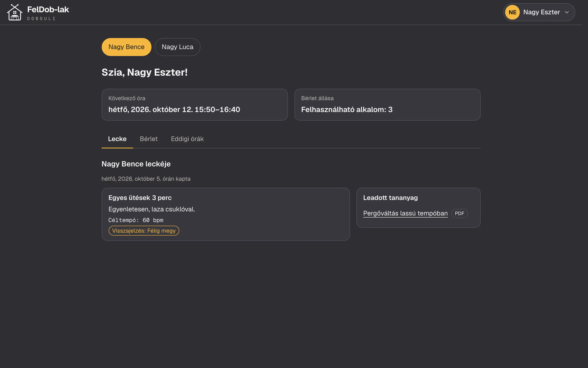The image size is (588, 368).
Task: Click the PDF badge next to the material
Action: [x=459, y=213]
